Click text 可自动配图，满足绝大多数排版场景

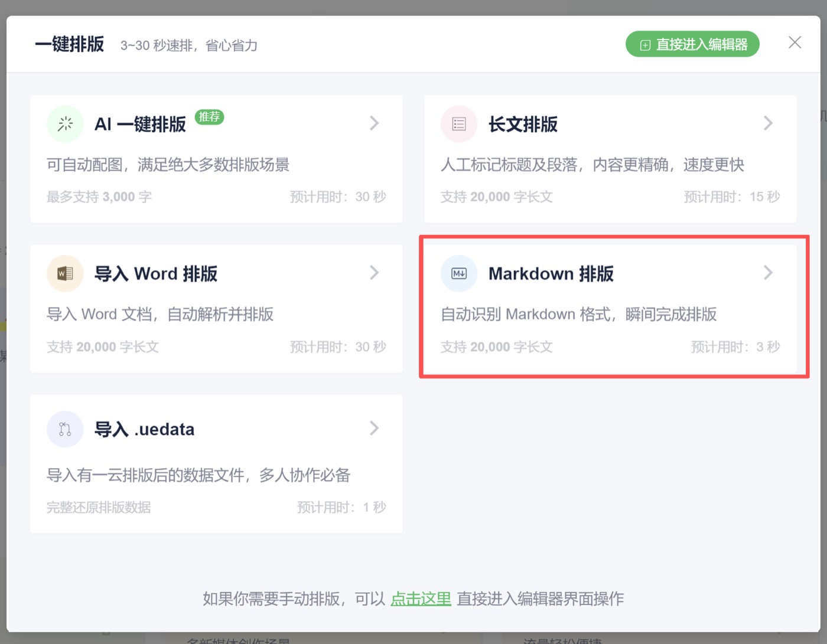tap(168, 165)
